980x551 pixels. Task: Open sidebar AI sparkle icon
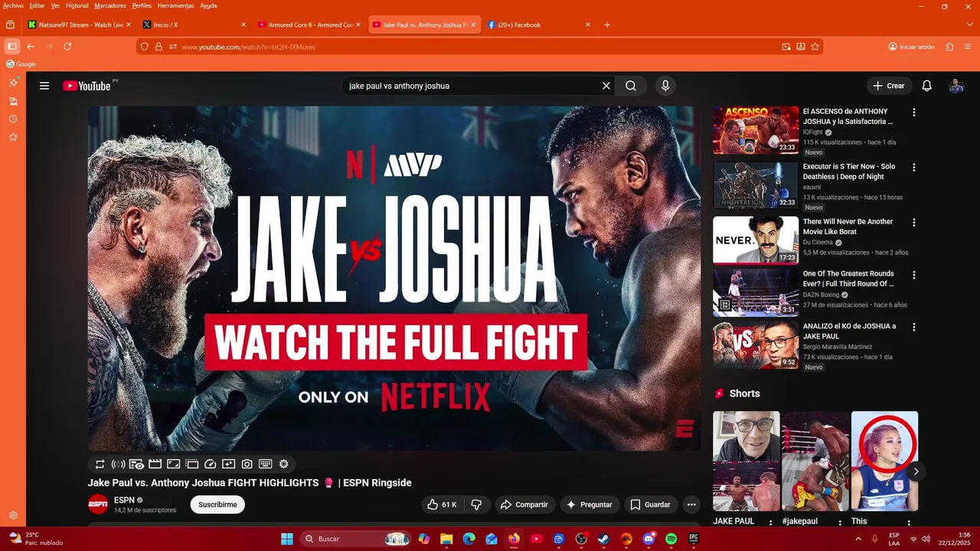(x=13, y=82)
